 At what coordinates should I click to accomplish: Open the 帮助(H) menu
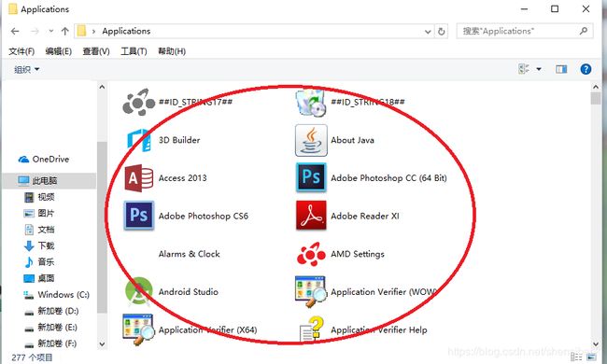pos(172,51)
